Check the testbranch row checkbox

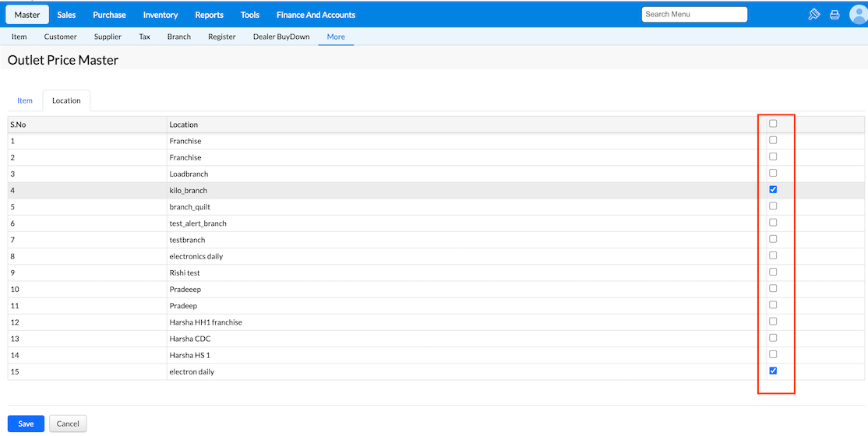pos(774,239)
